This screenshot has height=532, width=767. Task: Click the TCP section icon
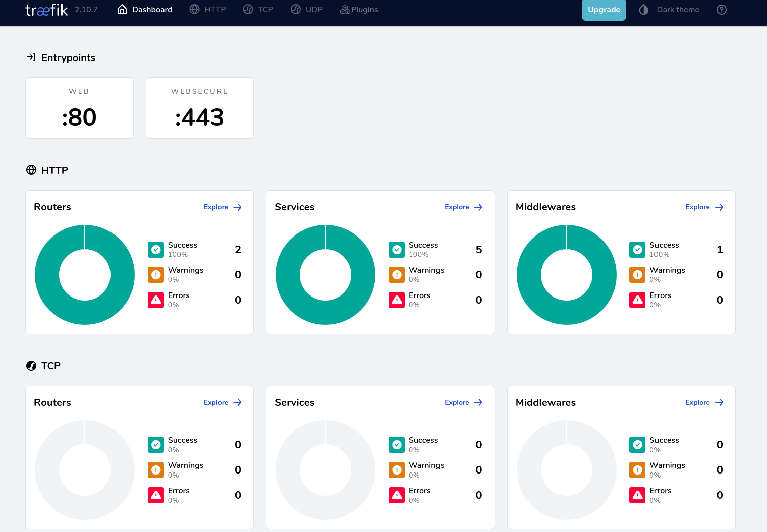[31, 366]
